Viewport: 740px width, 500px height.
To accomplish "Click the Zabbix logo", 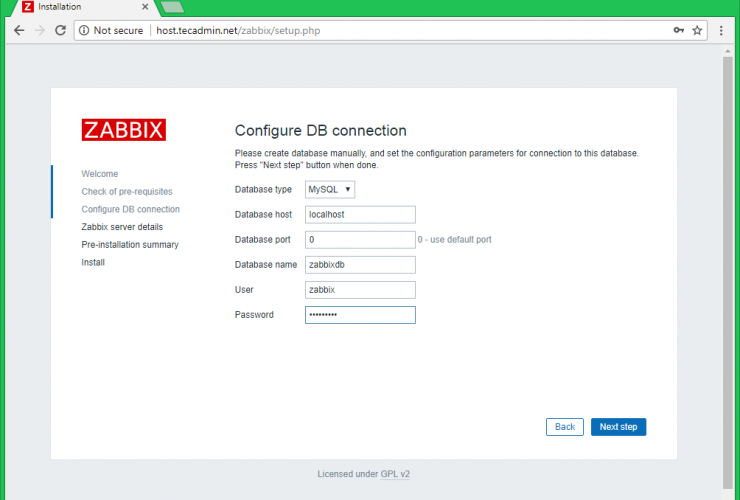I will point(123,130).
